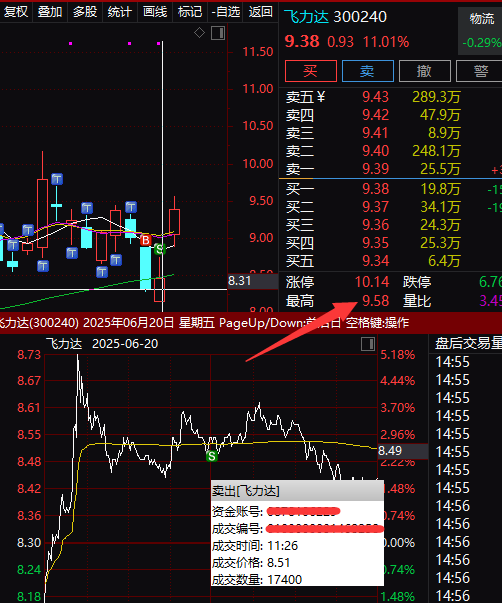Toggle the intraday chart panel layout icon

click(x=368, y=344)
